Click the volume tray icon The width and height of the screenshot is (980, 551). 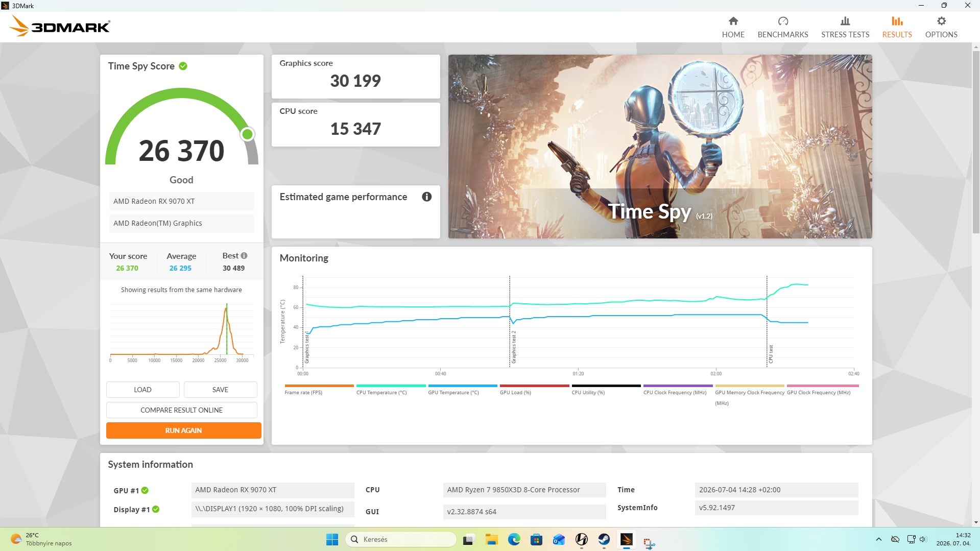coord(923,539)
